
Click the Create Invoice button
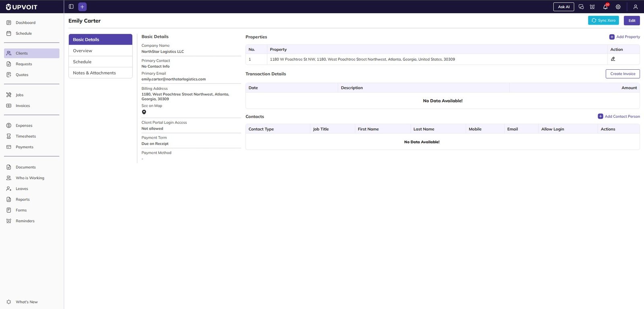click(623, 74)
